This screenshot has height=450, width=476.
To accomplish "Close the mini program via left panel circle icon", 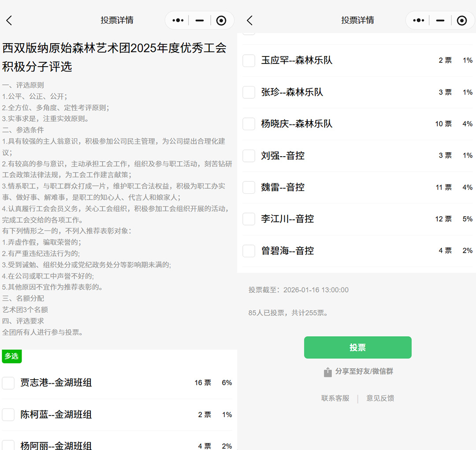I will coord(221,20).
